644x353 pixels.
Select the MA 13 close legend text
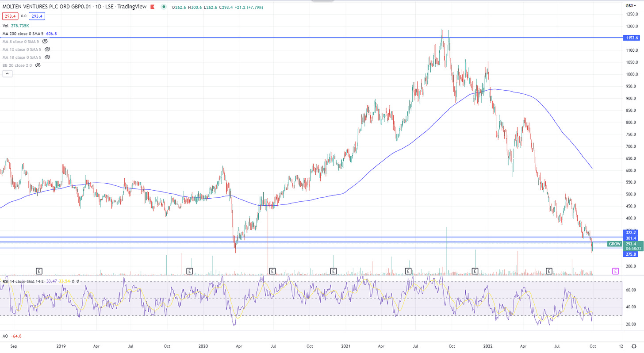point(22,49)
